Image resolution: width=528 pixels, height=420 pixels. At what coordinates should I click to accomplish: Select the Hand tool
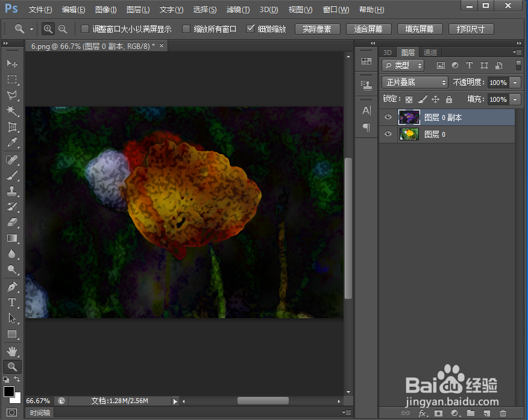(12, 351)
